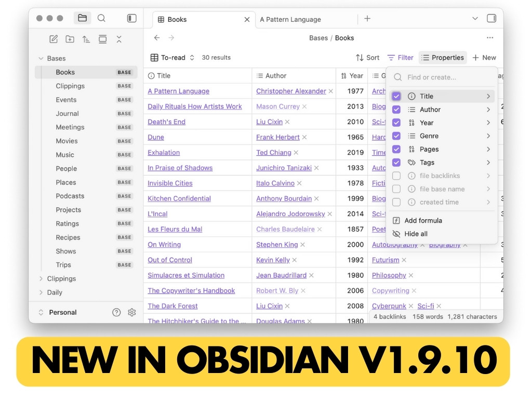Click the Sort button
This screenshot has height=399, width=532.
367,58
